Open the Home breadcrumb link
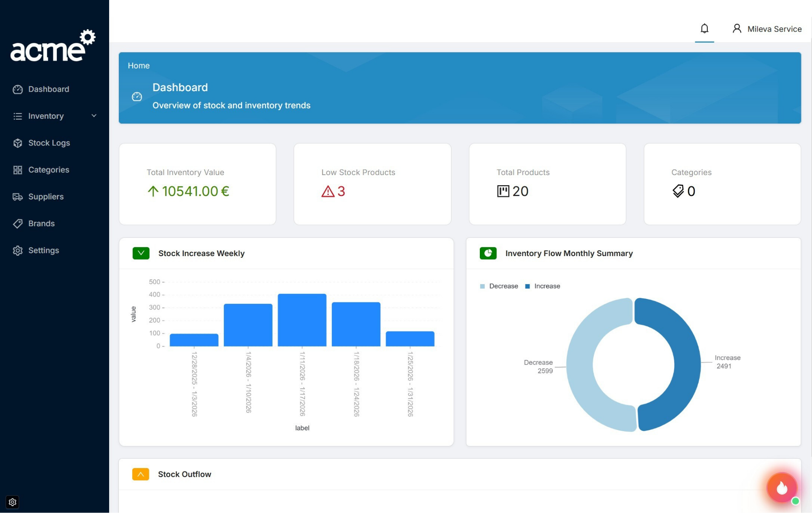812x513 pixels. pos(138,65)
